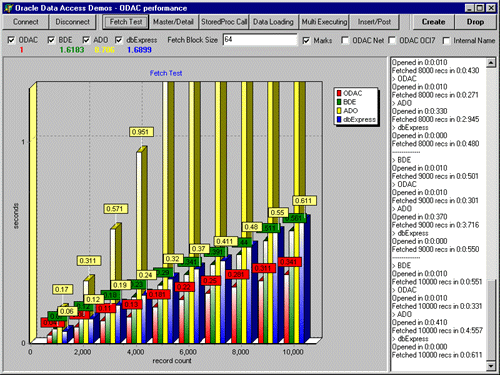The width and height of the screenshot is (500, 375).
Task: Select the Fetch Test button
Action: pyautogui.click(x=126, y=22)
